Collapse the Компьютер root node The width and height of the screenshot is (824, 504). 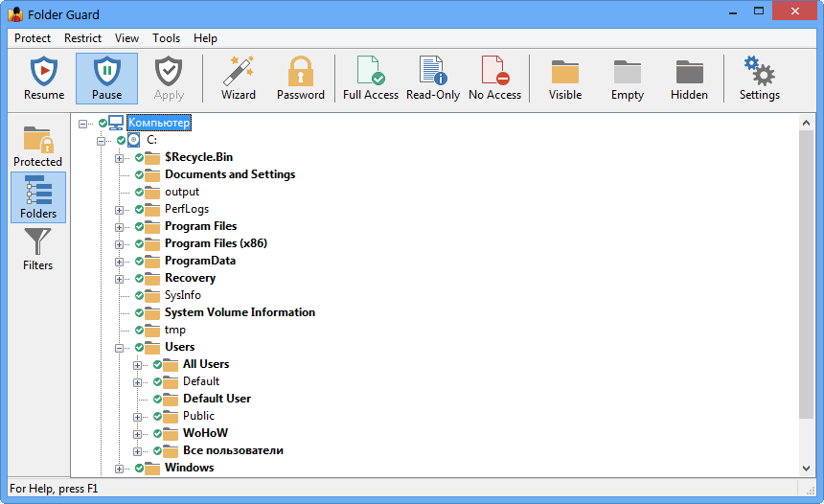click(82, 124)
